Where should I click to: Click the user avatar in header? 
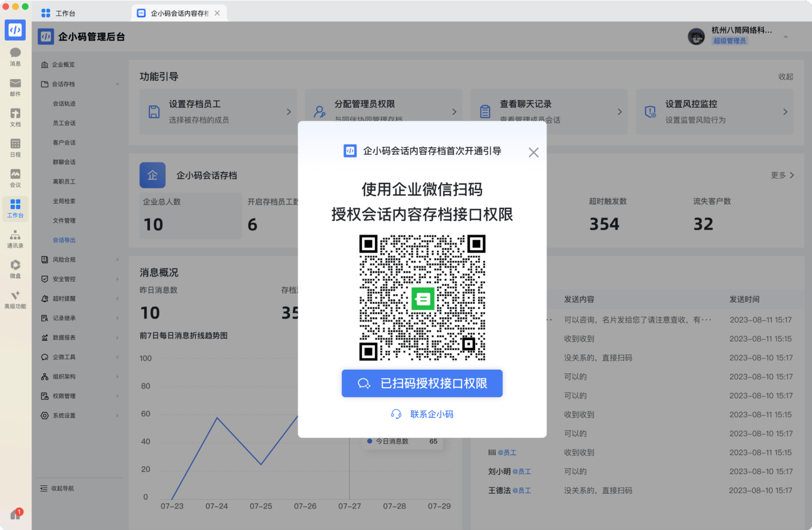pos(697,36)
